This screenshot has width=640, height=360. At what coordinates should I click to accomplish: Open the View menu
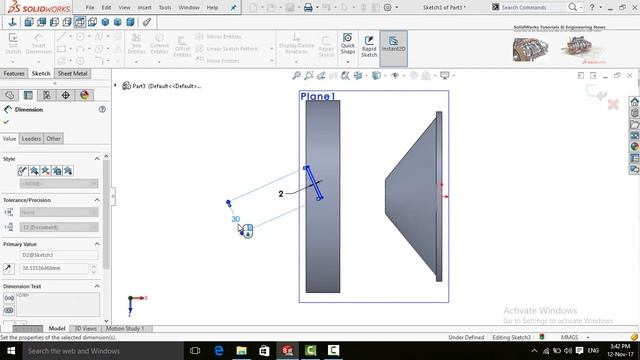click(x=124, y=7)
